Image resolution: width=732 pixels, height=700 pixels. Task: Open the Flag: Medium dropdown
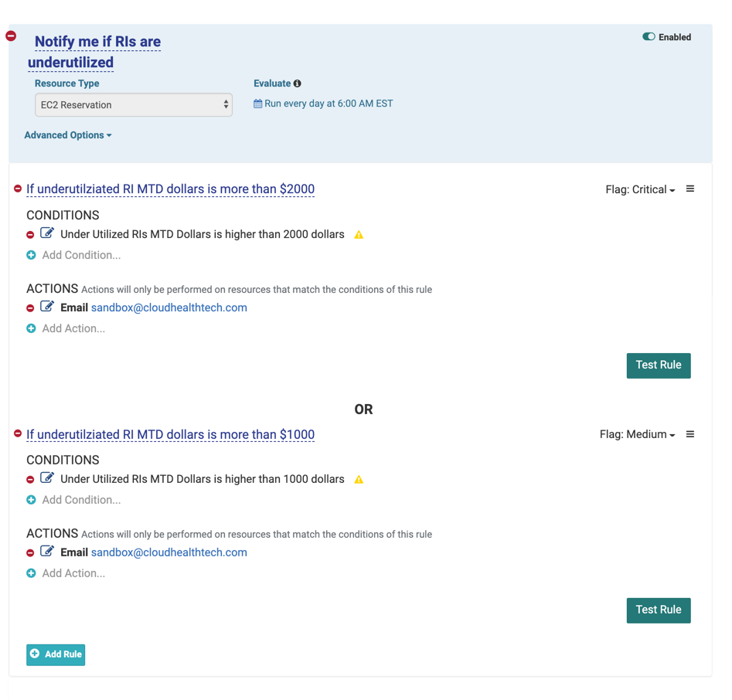(x=637, y=435)
